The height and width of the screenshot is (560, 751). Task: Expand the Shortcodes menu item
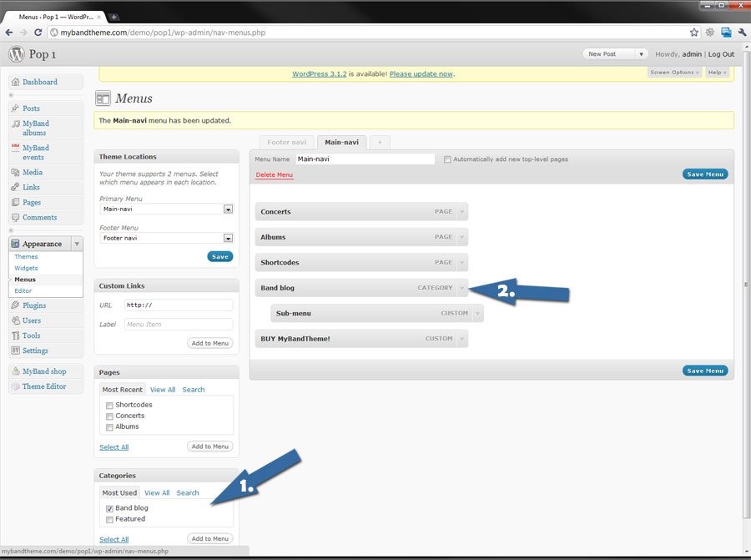tap(462, 262)
